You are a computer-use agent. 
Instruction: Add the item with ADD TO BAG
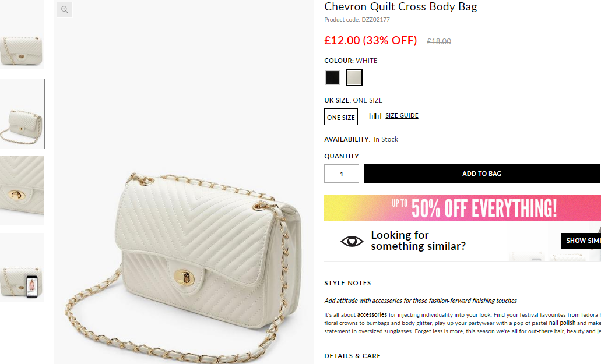pos(482,174)
